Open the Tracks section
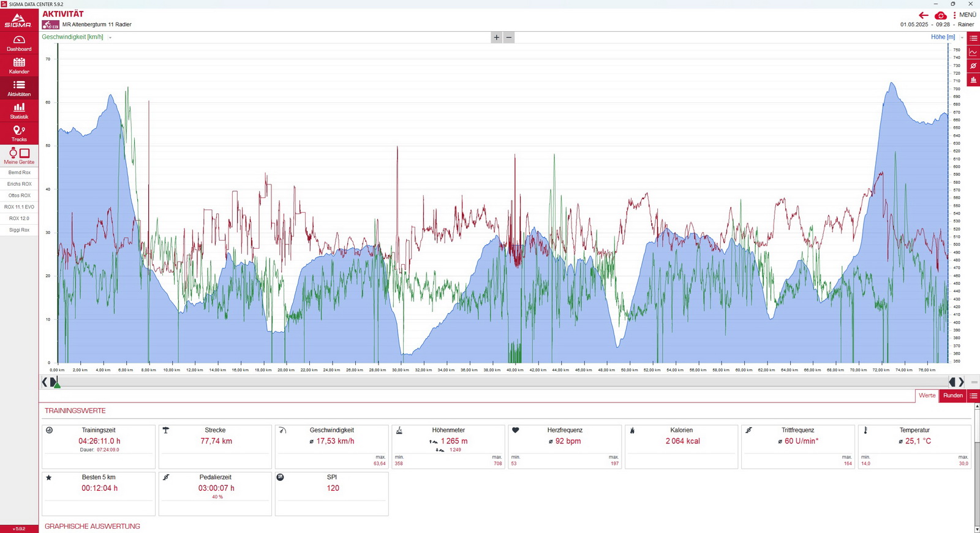The height and width of the screenshot is (533, 980). pyautogui.click(x=19, y=133)
